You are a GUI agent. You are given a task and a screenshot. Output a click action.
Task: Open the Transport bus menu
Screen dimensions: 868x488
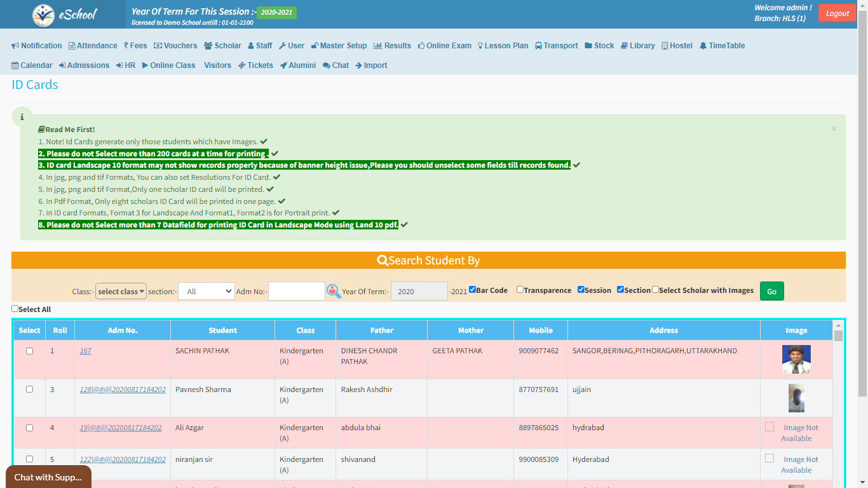pos(556,46)
